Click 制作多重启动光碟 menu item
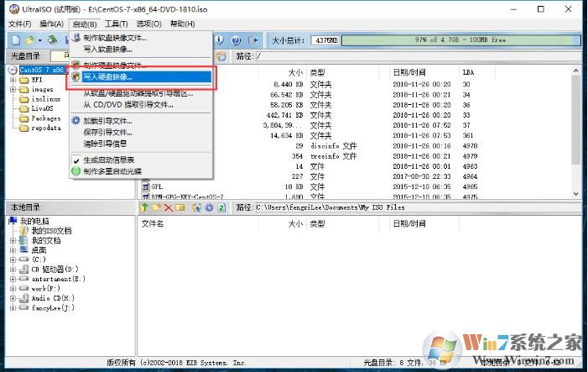This screenshot has height=372, width=588. [x=112, y=170]
